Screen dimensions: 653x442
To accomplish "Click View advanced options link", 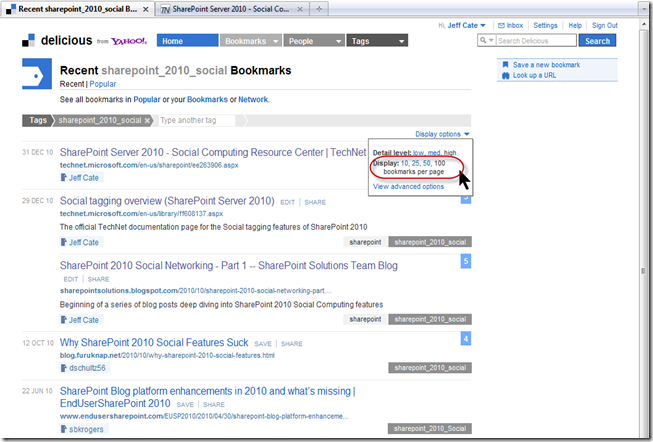I will click(x=408, y=187).
